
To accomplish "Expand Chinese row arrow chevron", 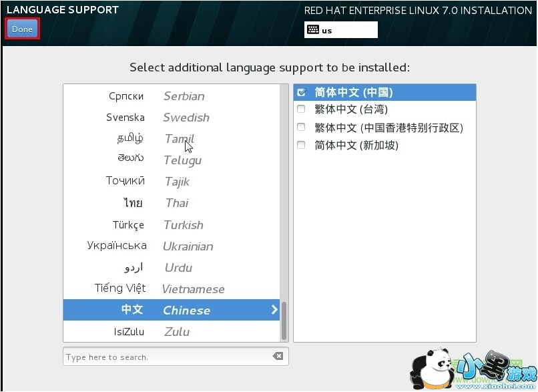I will [274, 310].
